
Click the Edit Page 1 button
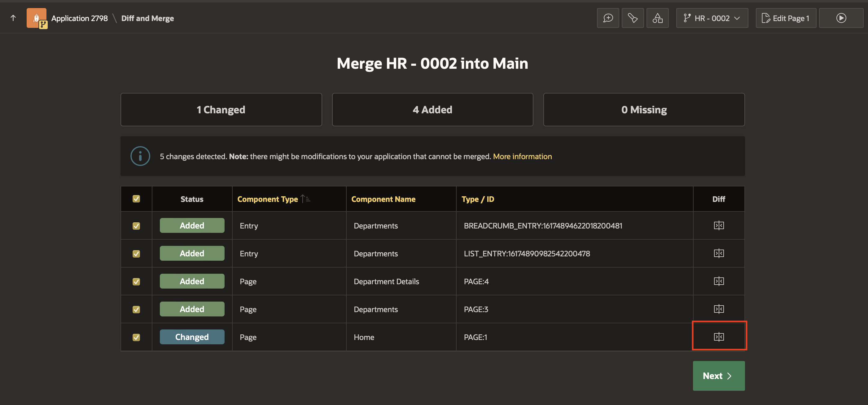pyautogui.click(x=786, y=18)
